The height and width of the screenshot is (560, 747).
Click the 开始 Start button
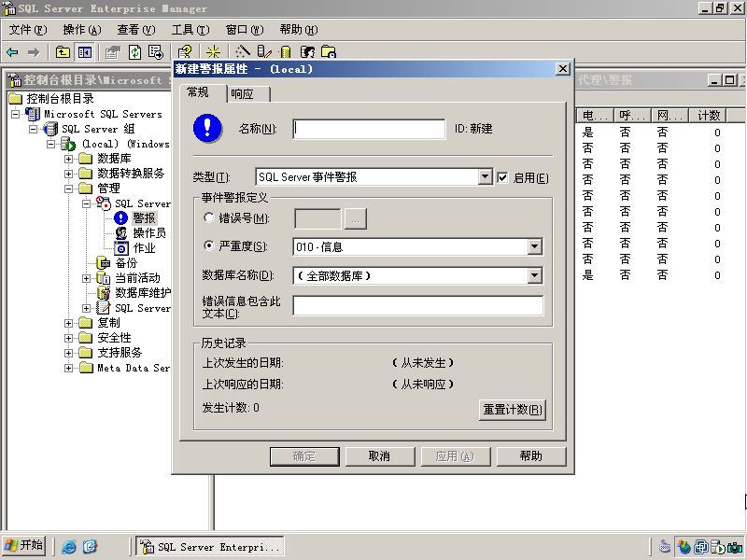click(24, 545)
